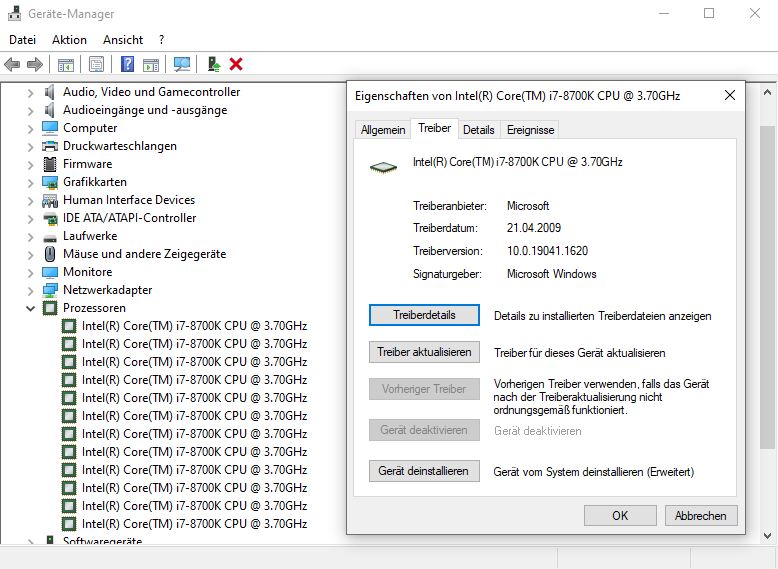This screenshot has width=778, height=569.
Task: Click the tree scrollbar down arrow
Action: click(x=768, y=536)
